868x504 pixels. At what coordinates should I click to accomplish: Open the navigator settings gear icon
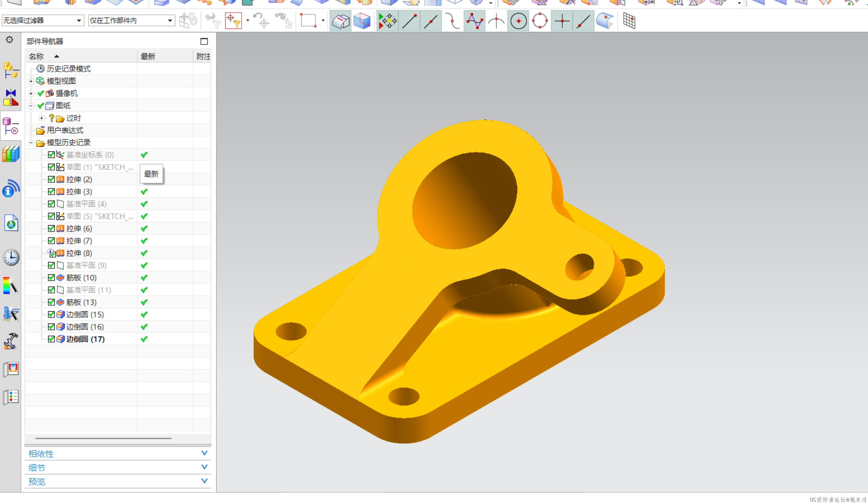[x=9, y=40]
